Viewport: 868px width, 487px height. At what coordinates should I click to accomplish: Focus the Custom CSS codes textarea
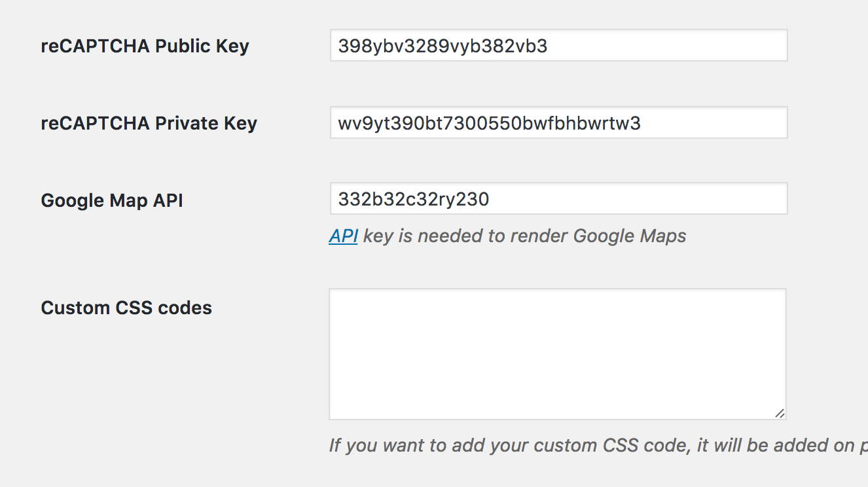(558, 354)
